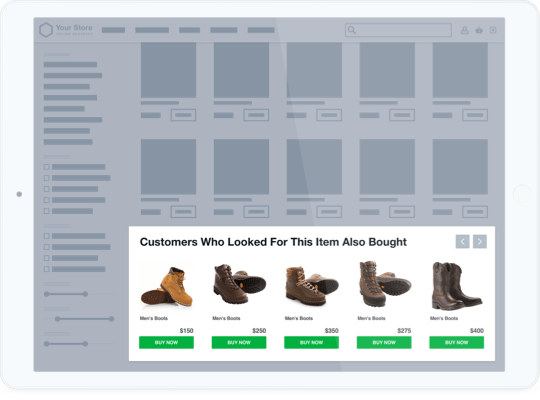Show previous items with left carousel arrow
Screen dimensions: 540x400
click(463, 242)
